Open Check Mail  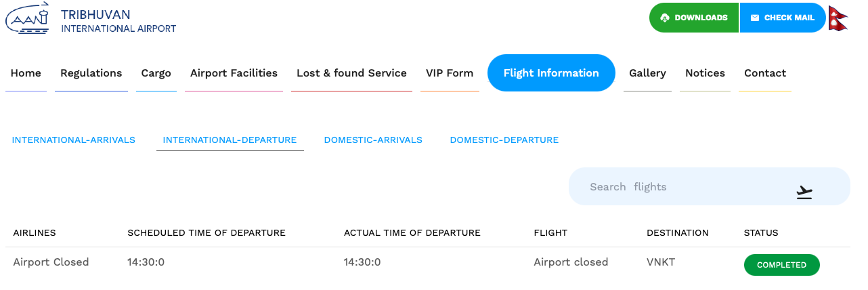(783, 18)
